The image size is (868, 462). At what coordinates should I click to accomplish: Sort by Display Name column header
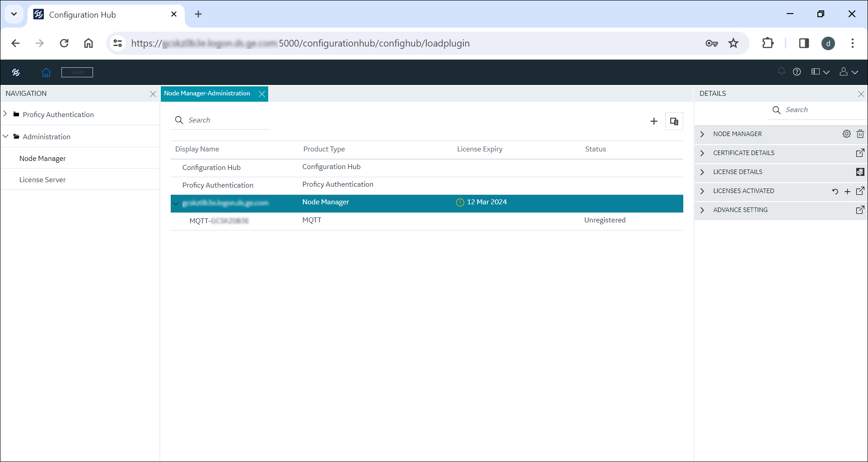tap(197, 149)
